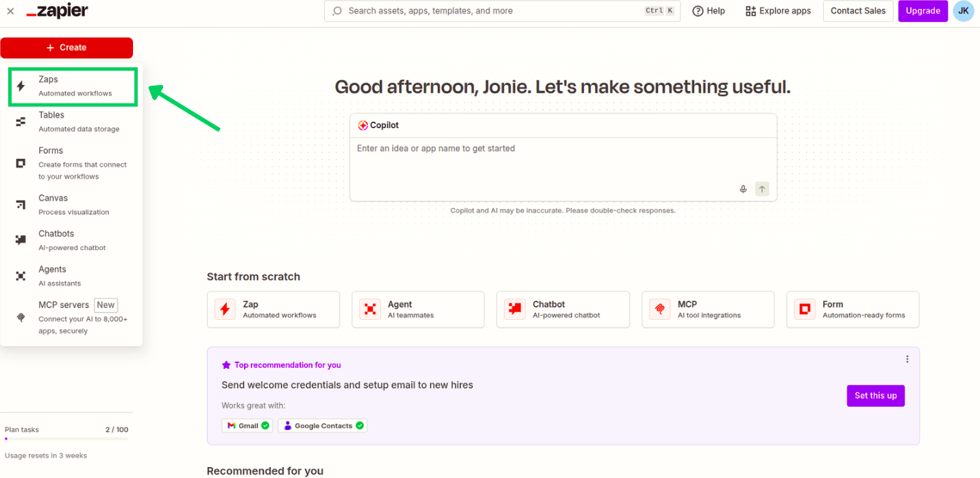
Task: Click 'Top recommendation for you' text
Action: pos(288,365)
